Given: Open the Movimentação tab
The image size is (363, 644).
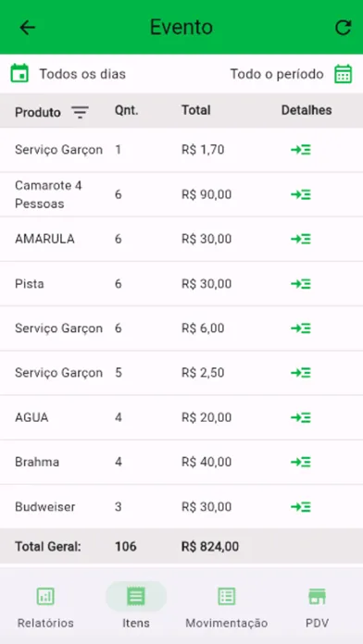Looking at the screenshot, I should [227, 608].
